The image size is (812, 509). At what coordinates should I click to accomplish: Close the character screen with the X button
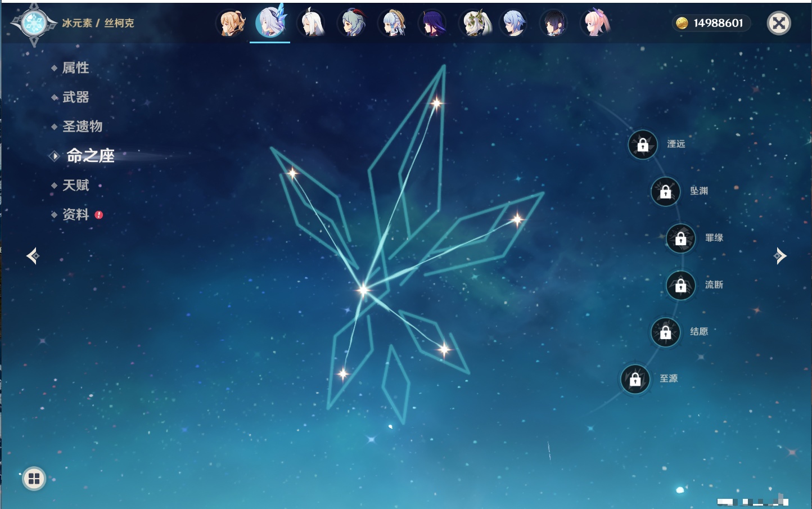tap(779, 23)
